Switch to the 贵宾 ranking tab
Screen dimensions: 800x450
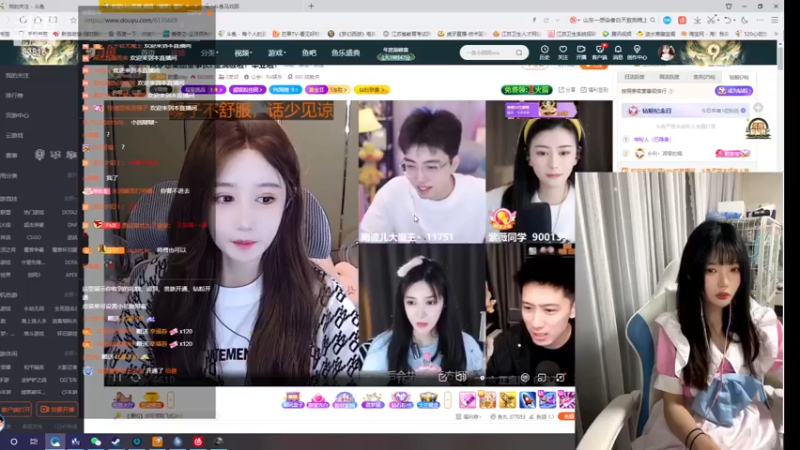(704, 77)
